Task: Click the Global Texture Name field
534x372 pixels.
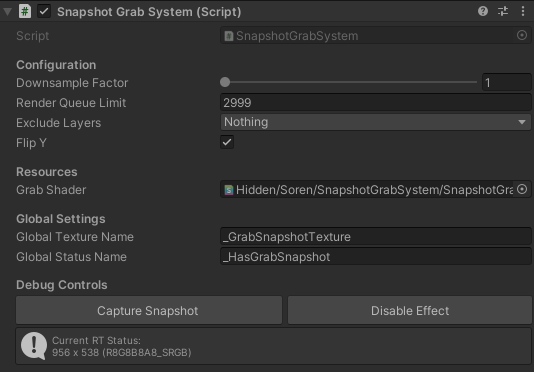Action: pyautogui.click(x=376, y=236)
